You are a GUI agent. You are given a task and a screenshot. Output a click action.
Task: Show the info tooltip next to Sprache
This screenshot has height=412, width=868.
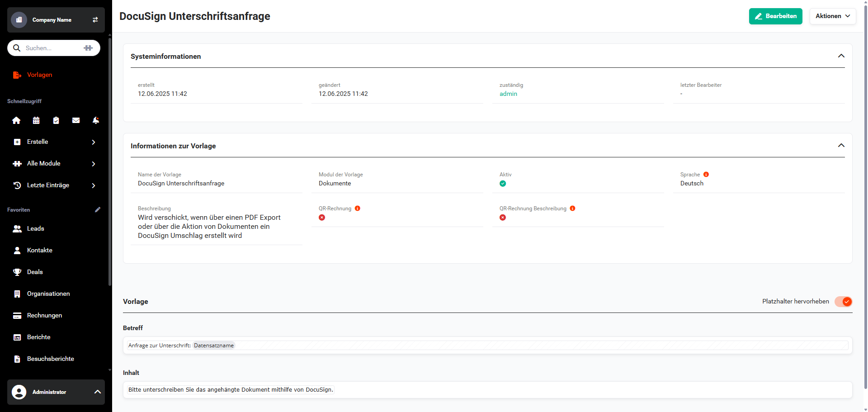706,175
